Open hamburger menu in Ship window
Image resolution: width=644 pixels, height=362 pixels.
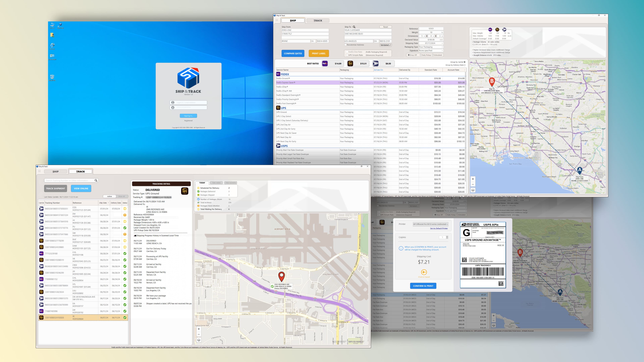coord(277,20)
